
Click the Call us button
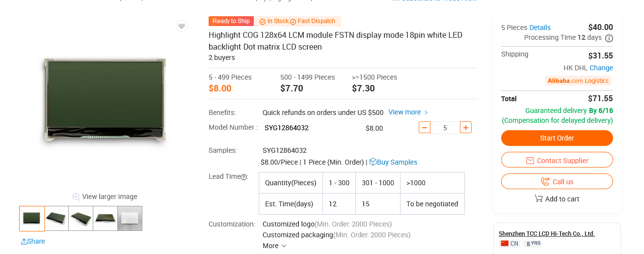557,181
